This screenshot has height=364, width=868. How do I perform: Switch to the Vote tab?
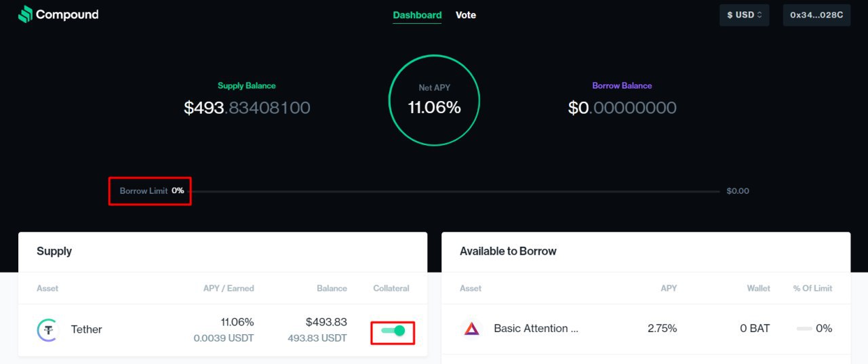pyautogui.click(x=466, y=15)
